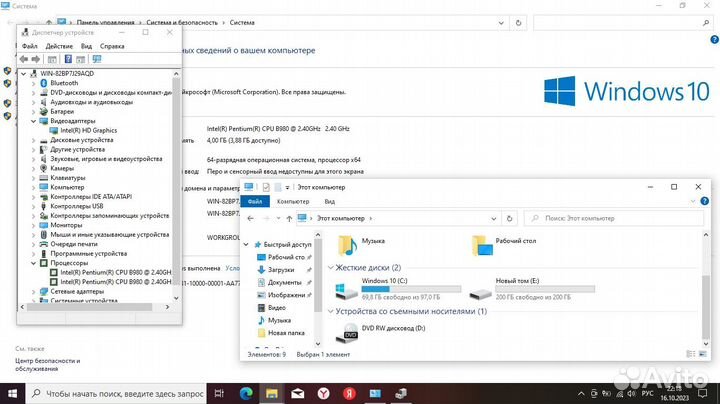Viewport: 720px width, 404px height.
Task: Click the taskbar search box
Action: [118, 393]
